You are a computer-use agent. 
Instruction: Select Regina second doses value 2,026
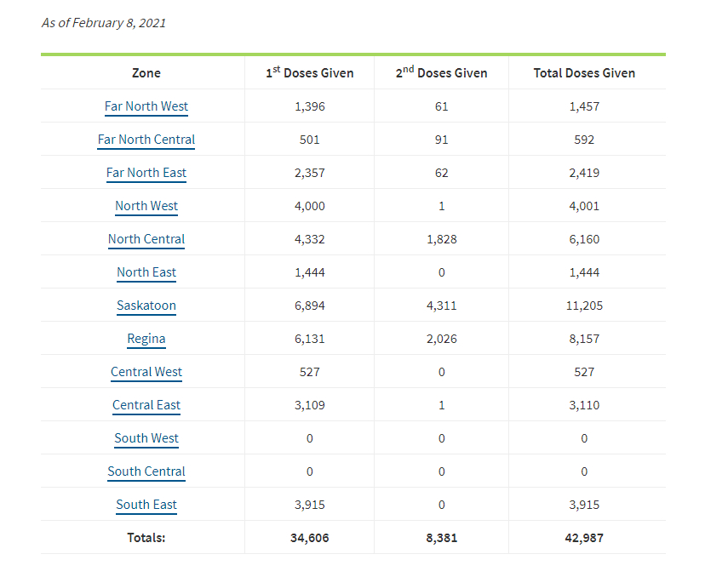tap(442, 339)
